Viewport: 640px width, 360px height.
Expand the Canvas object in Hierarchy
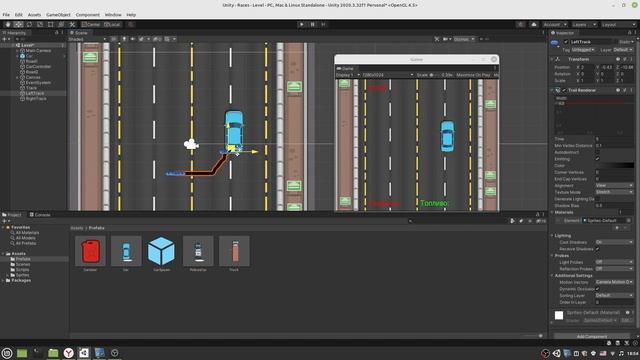pyautogui.click(x=17, y=77)
